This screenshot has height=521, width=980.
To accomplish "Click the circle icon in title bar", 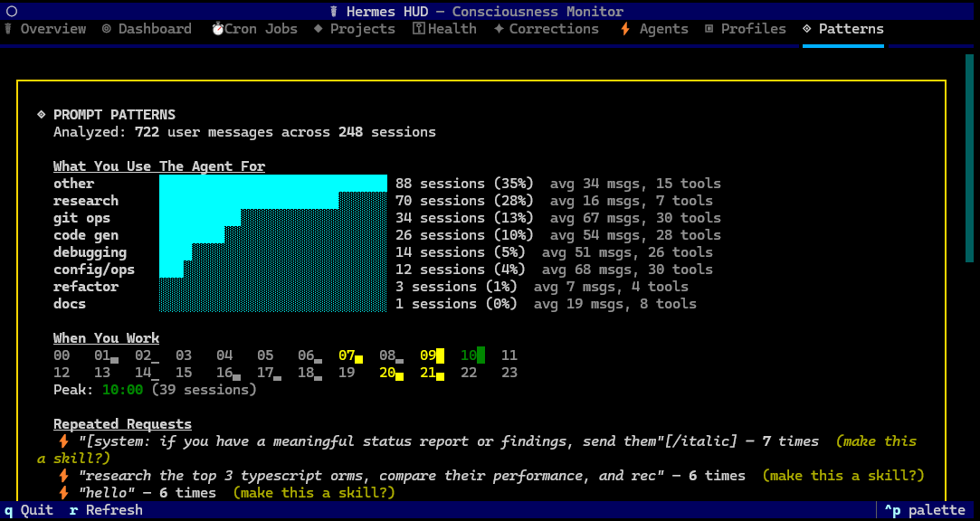I will coord(12,11).
